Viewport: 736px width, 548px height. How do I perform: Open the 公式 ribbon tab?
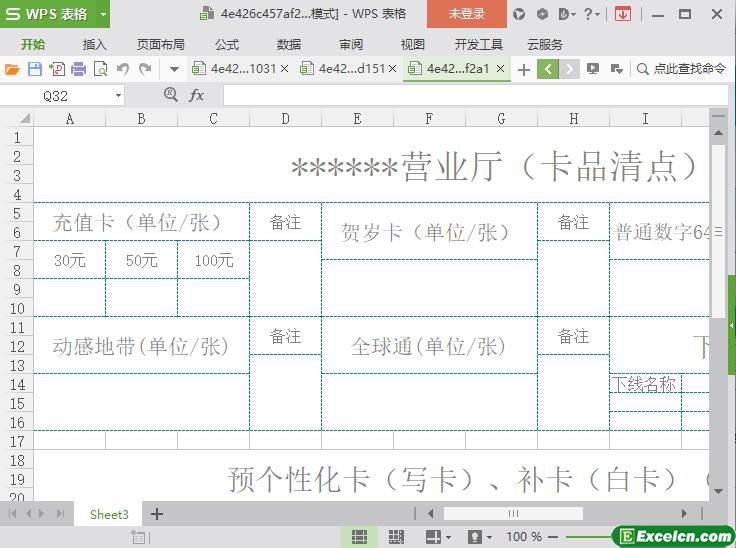pos(227,45)
